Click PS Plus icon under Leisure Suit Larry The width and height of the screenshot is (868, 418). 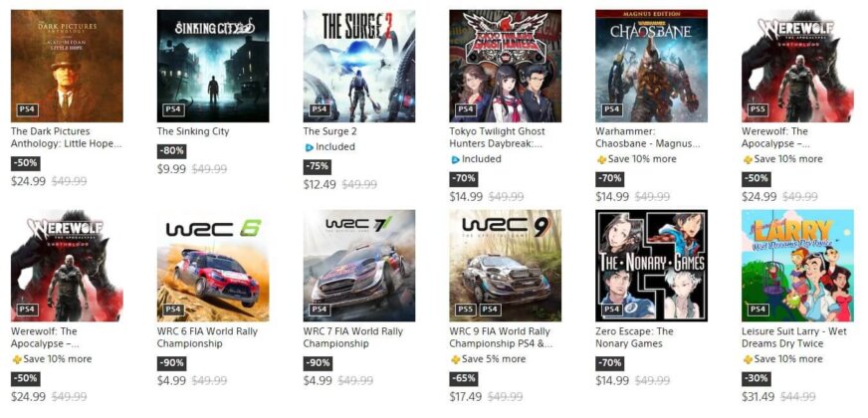coord(748,359)
